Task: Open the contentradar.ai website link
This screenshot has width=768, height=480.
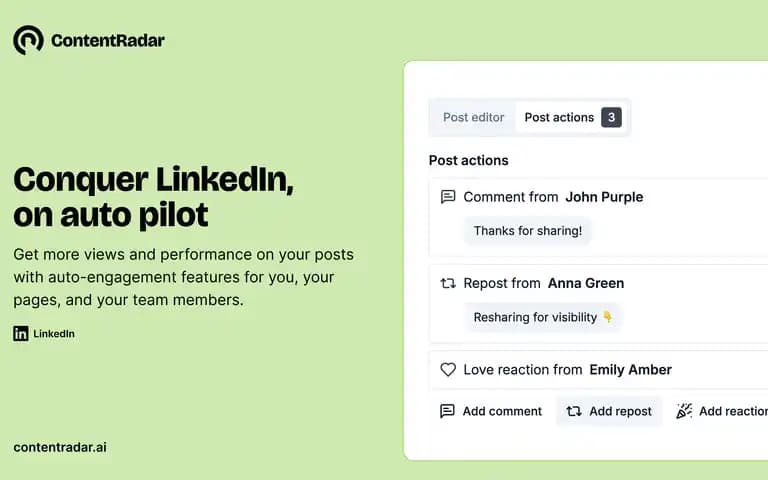Action: 60,447
